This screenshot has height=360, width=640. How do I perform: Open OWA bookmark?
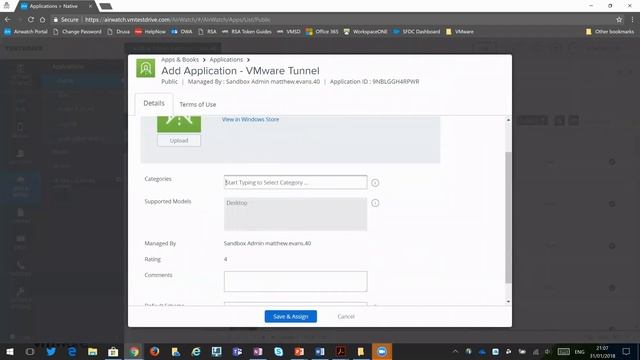182,31
